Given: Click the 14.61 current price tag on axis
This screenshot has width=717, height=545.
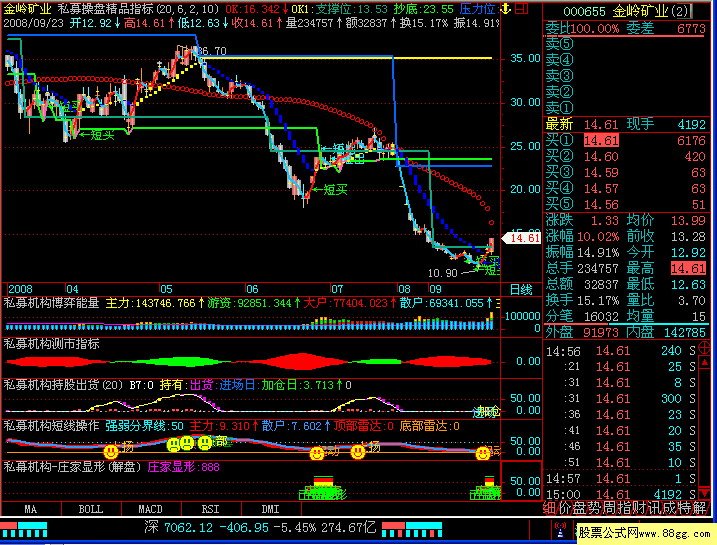Looking at the screenshot, I should pos(524,238).
